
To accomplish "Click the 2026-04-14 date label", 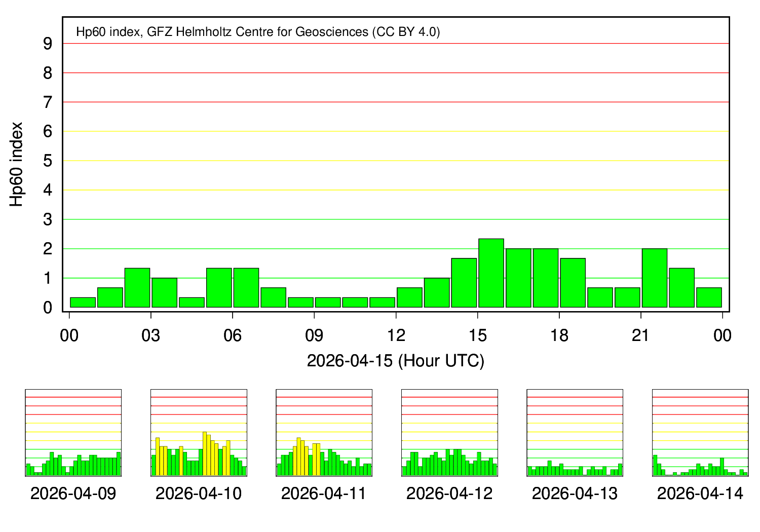I will point(700,493).
